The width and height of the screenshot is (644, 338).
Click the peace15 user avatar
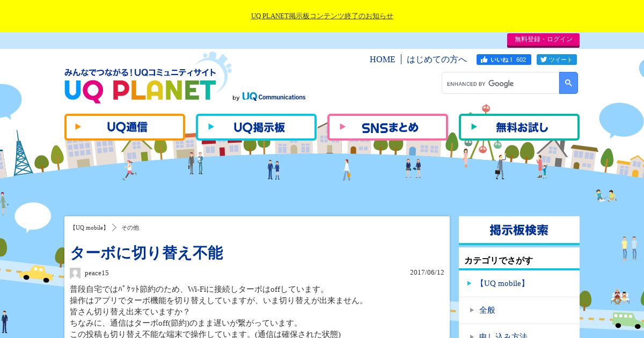pos(75,273)
